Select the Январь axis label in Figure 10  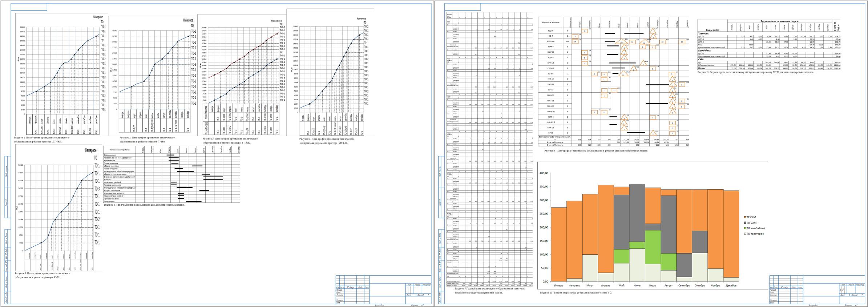(x=559, y=285)
